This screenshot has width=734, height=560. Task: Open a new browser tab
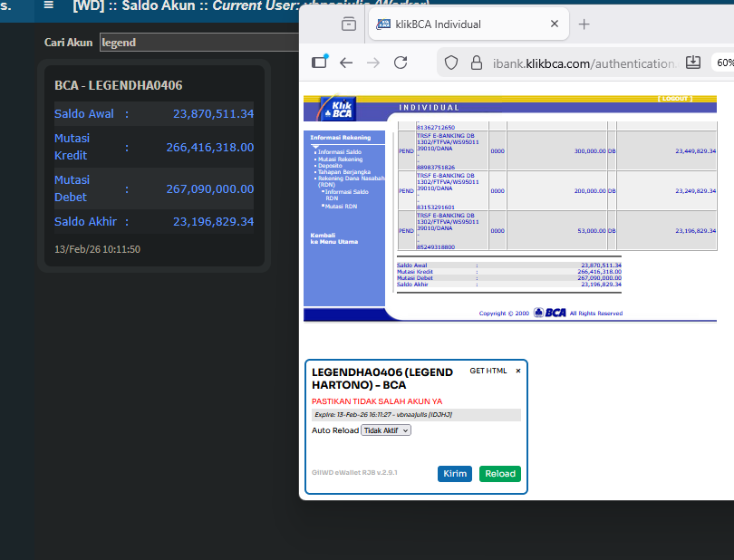tap(584, 24)
